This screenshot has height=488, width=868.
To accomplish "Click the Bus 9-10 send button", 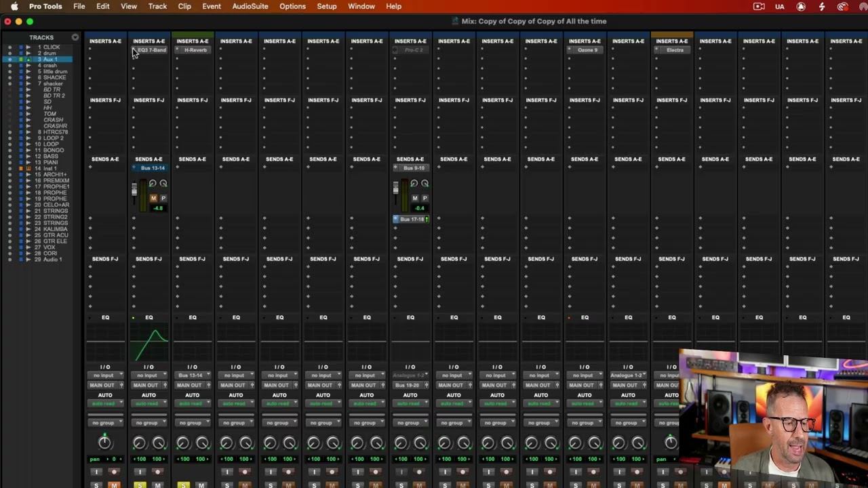I will coord(414,168).
